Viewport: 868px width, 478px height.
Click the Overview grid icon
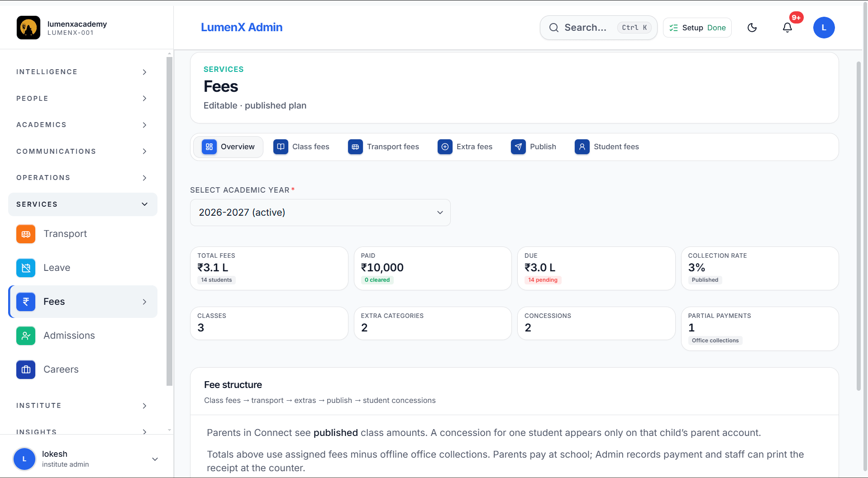point(209,147)
